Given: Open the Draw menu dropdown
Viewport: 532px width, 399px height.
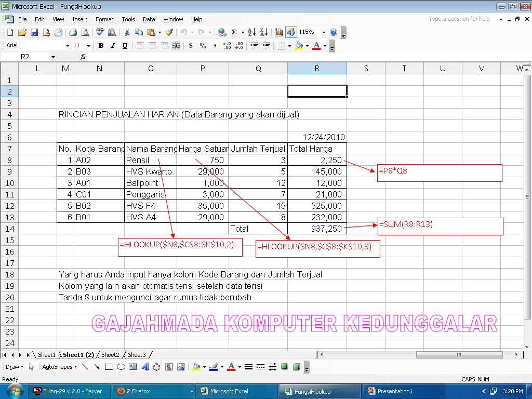Looking at the screenshot, I should tap(14, 367).
